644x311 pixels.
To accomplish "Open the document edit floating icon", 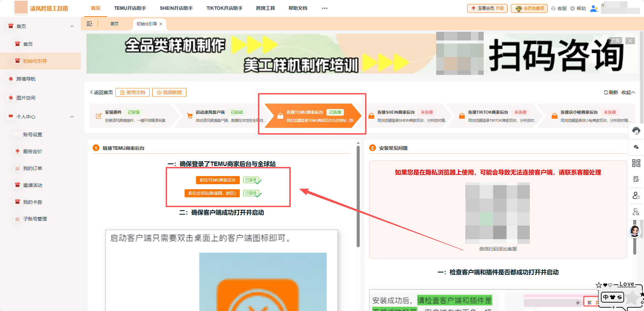I will (x=636, y=179).
